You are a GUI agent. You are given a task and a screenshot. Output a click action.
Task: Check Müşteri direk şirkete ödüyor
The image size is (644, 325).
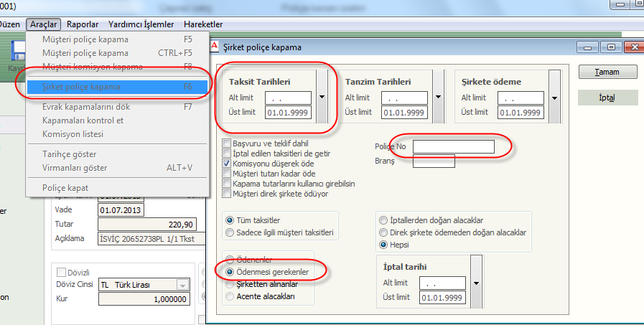[x=227, y=194]
